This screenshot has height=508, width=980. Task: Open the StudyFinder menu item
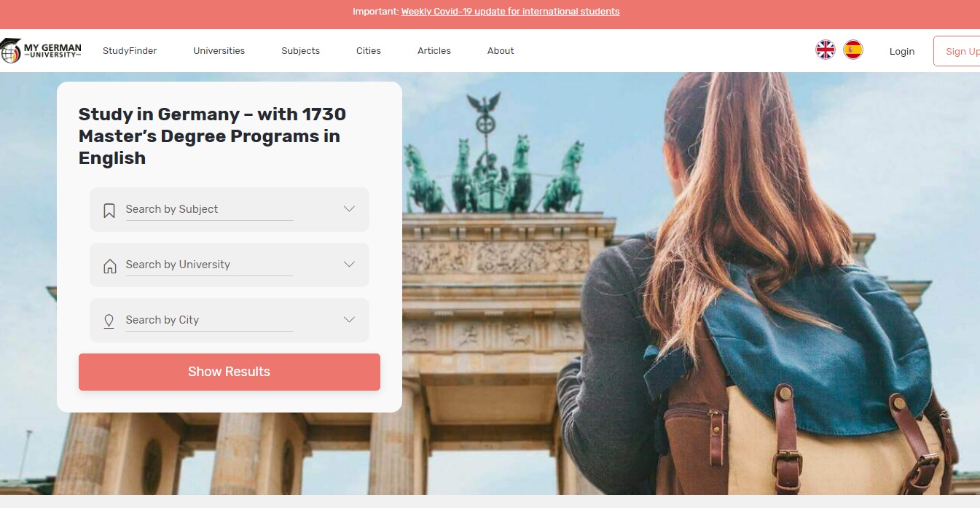[130, 51]
